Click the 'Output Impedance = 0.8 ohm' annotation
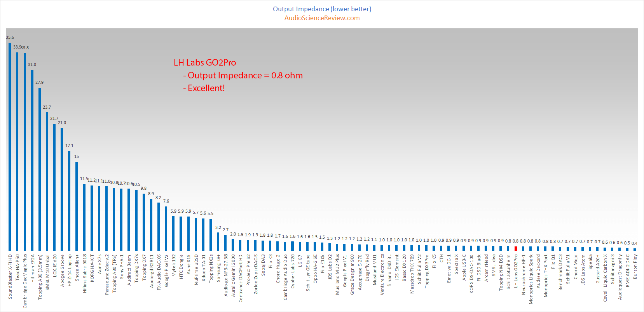 pyautogui.click(x=245, y=75)
